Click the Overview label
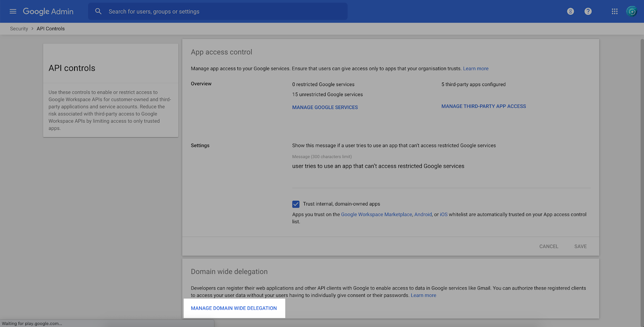 coord(201,84)
